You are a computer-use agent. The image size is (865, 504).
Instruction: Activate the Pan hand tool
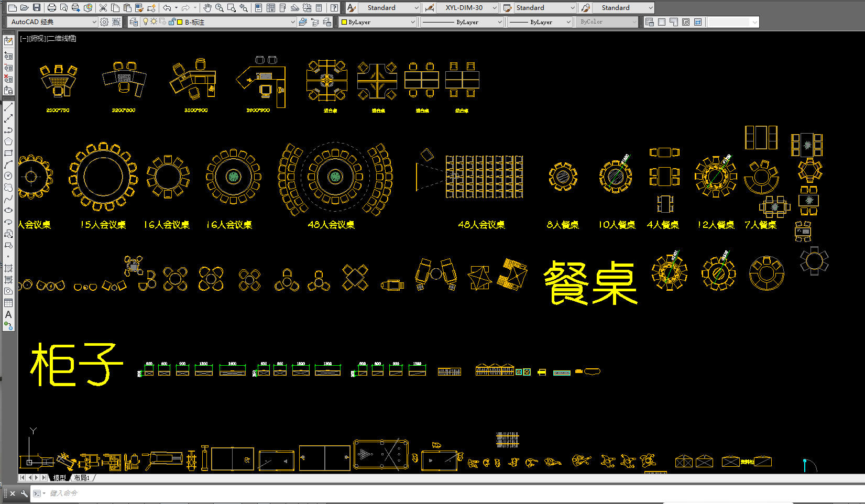pos(207,8)
